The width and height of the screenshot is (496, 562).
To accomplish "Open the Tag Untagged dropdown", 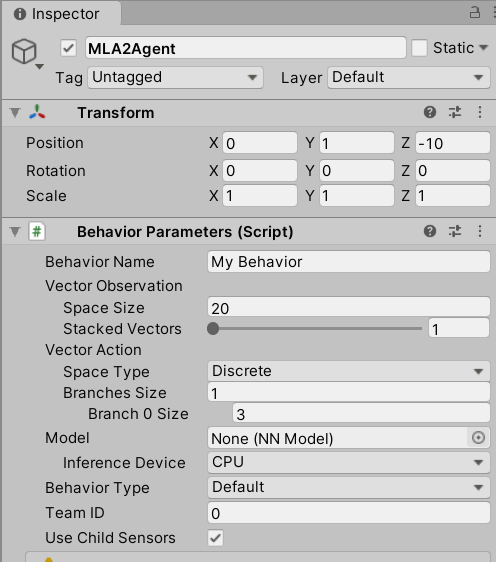I will [x=176, y=77].
